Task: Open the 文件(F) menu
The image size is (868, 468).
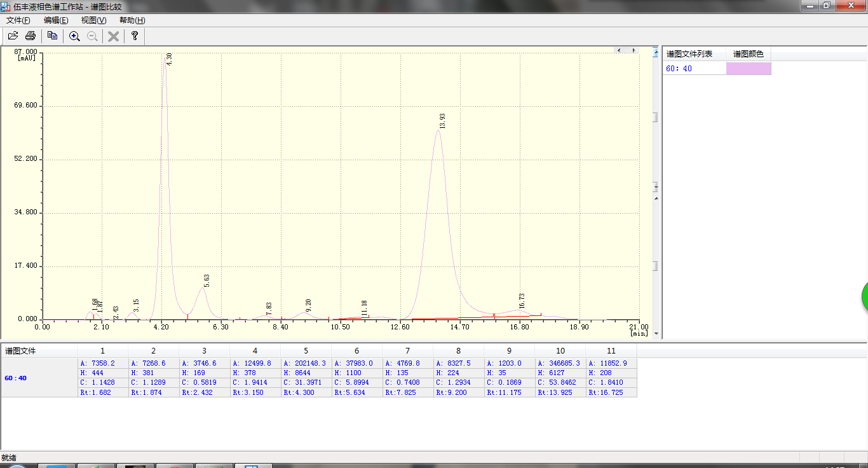Action: click(18, 20)
